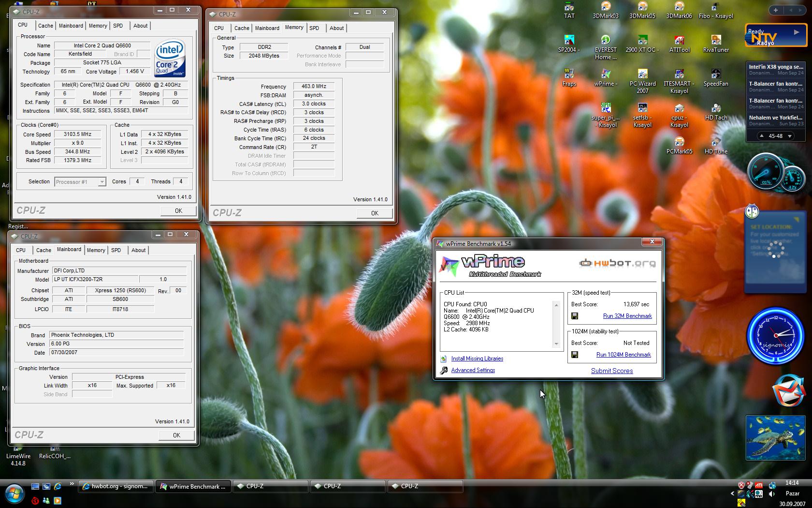Click the Run 32M Benchmark link
The height and width of the screenshot is (508, 812).
[x=627, y=316]
